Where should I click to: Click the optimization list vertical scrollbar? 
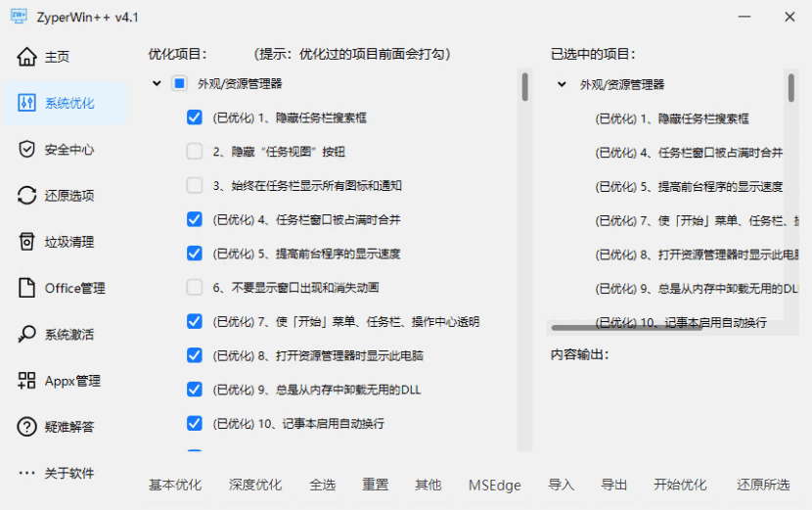(x=524, y=86)
